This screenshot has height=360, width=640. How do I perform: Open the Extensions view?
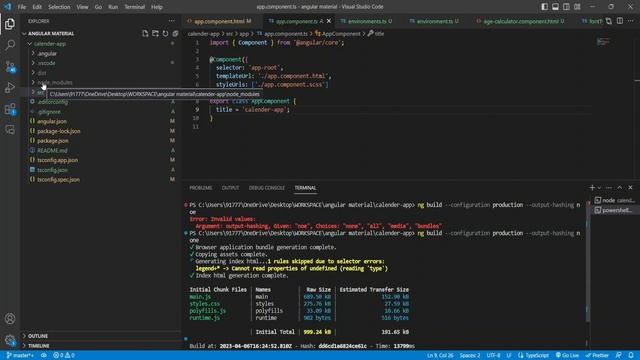[x=10, y=109]
